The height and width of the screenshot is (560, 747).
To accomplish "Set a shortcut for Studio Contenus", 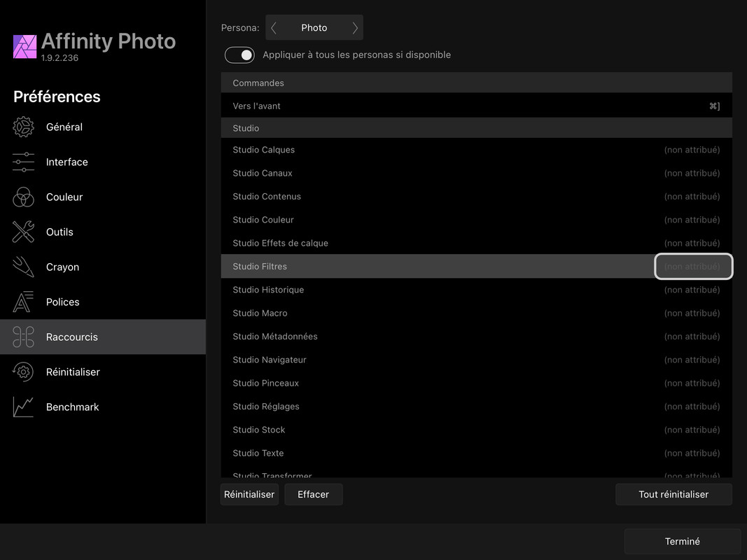I will pyautogui.click(x=692, y=197).
